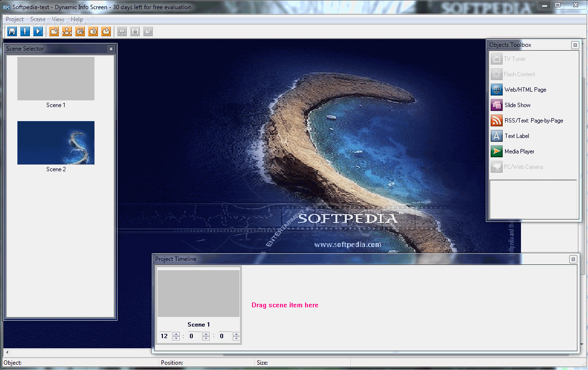
Task: Open the Project menu
Action: pyautogui.click(x=14, y=19)
